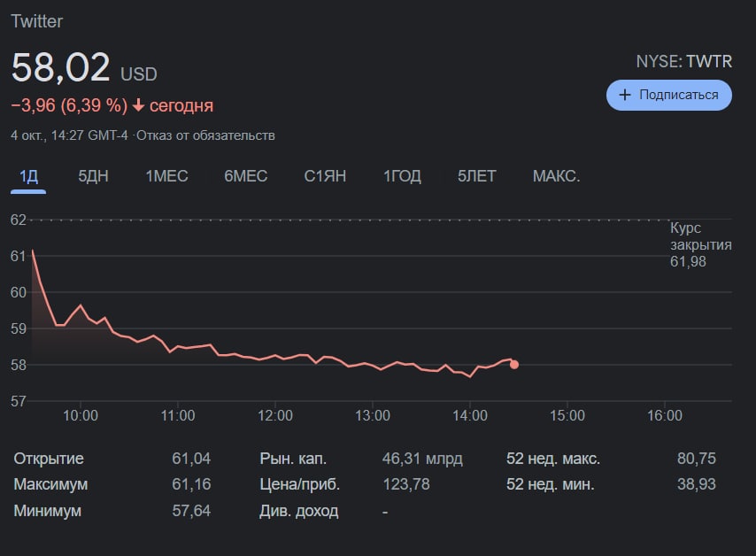Click the 16:00 time axis label
Screen dimensions: 756x556
pyautogui.click(x=665, y=416)
